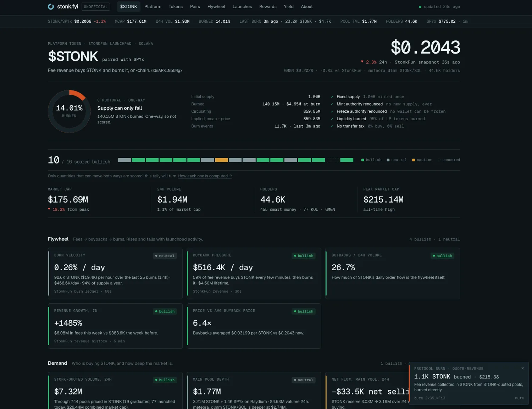Click the bullish badge on Buyback Pressure card

pyautogui.click(x=304, y=256)
